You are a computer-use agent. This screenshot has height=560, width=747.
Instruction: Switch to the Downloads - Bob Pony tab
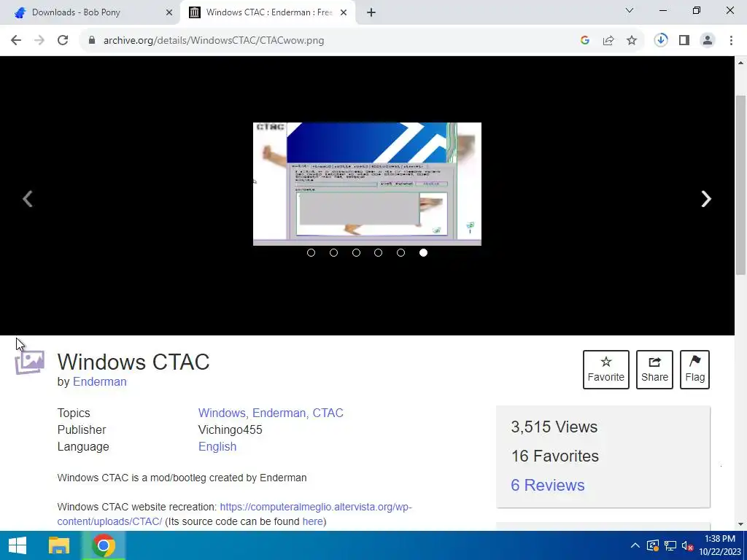pos(90,13)
